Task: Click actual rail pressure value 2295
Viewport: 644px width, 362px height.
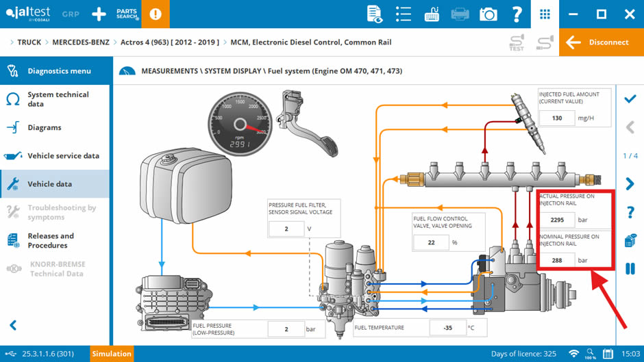Action: coord(557,220)
